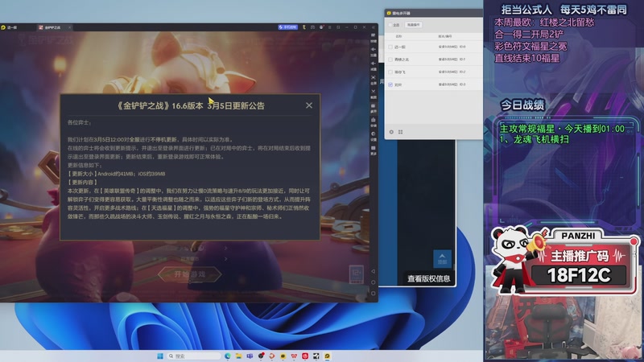Open the 按键 keyboard mapping sidebar tool
644x362 pixels.
point(373,38)
